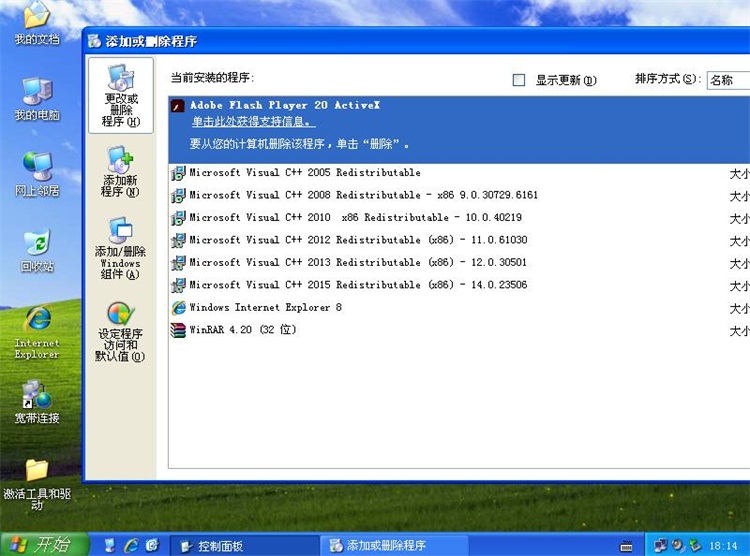Click Internet Explorer quick launch icon
750x556 pixels.
coord(131,545)
